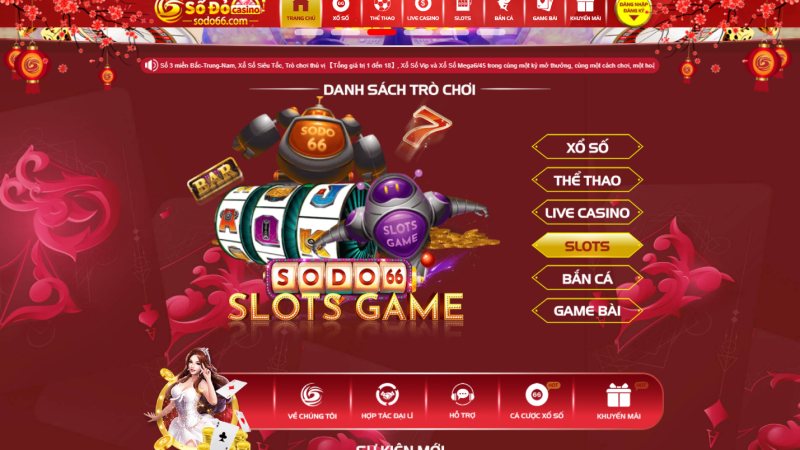Image resolution: width=800 pixels, height=450 pixels.
Task: Expand the Đăng Nhập Đăng Ký dropdown
Action: [633, 11]
